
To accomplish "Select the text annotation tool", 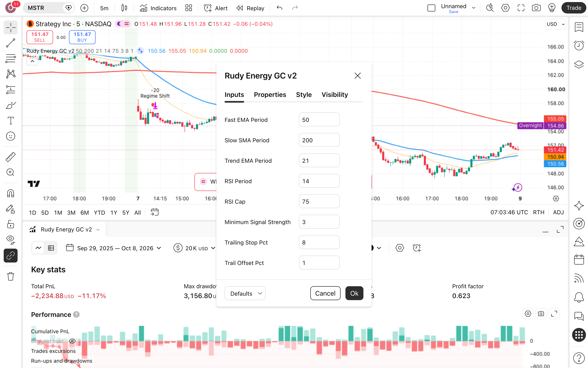I will coord(10,121).
